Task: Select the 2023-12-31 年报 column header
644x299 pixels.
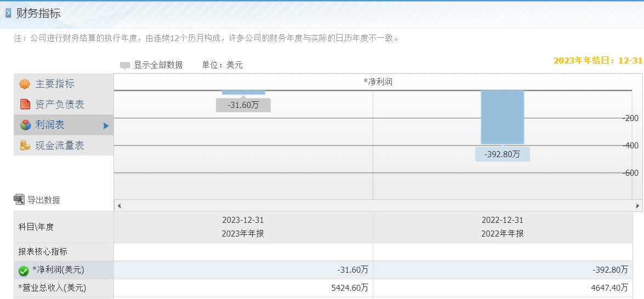Action: (x=243, y=227)
